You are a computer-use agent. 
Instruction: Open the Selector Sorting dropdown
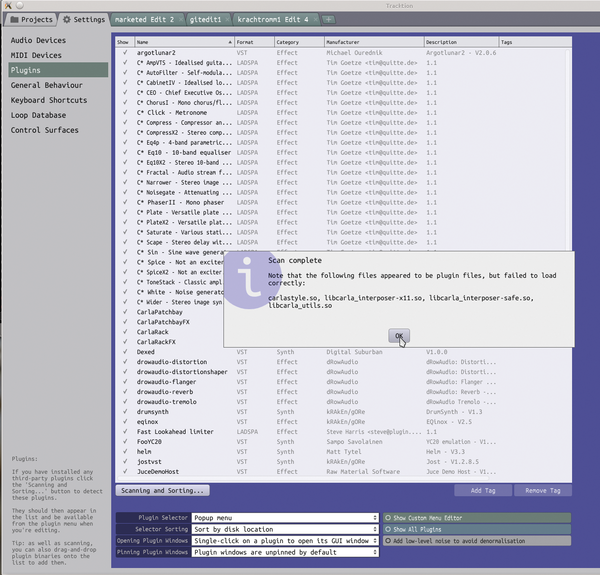click(285, 529)
